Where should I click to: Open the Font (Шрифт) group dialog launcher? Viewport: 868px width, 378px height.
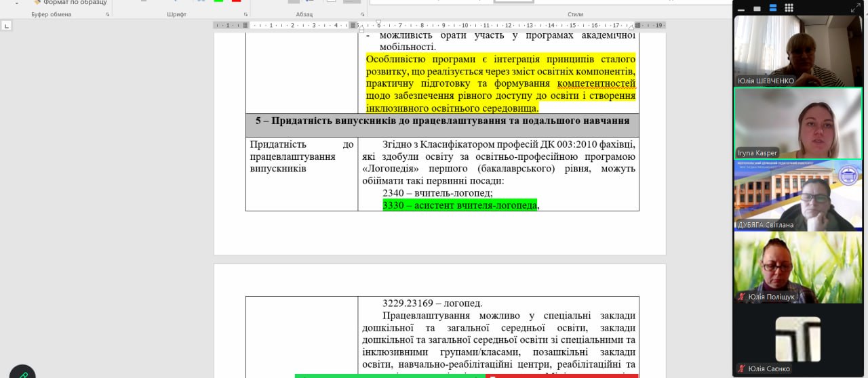(245, 14)
